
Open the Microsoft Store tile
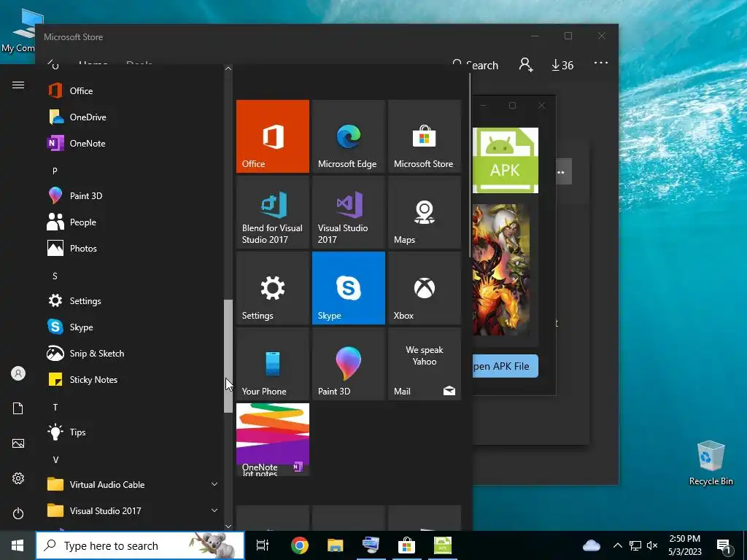point(425,136)
